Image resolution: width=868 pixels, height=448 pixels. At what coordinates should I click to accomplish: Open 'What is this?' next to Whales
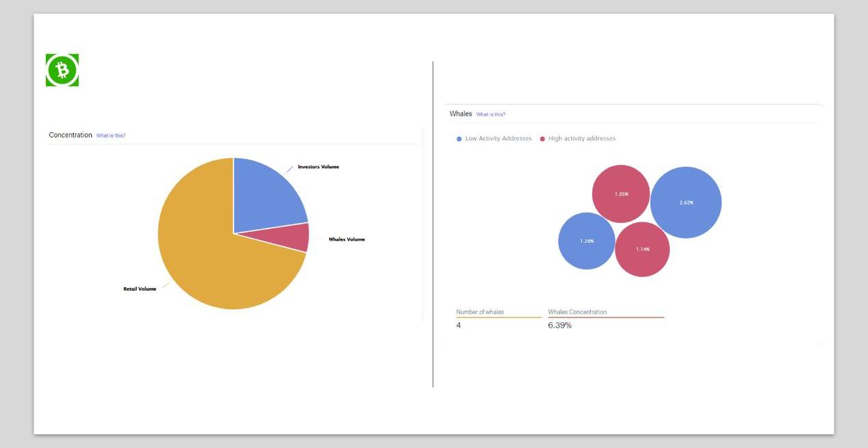[x=491, y=114]
